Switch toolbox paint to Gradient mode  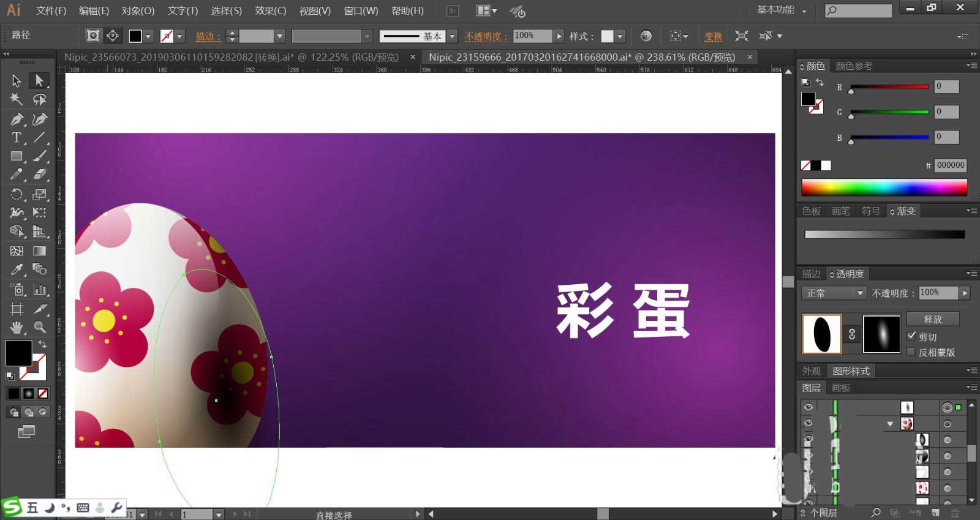point(28,393)
